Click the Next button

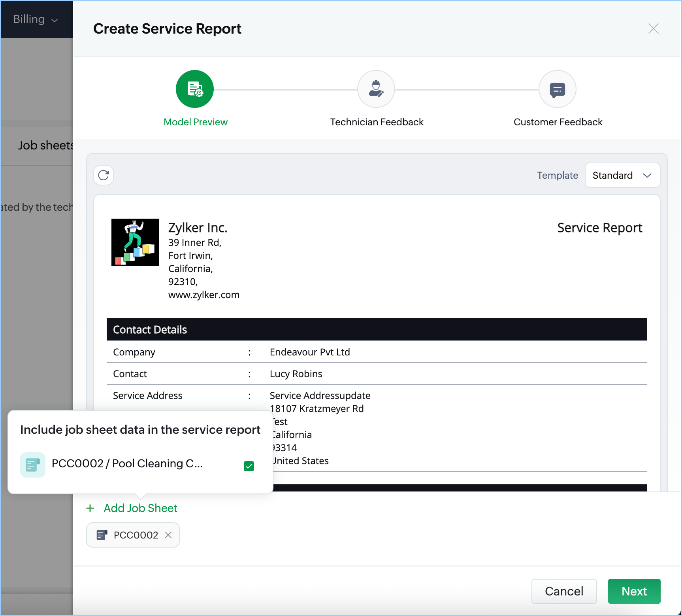coord(634,591)
